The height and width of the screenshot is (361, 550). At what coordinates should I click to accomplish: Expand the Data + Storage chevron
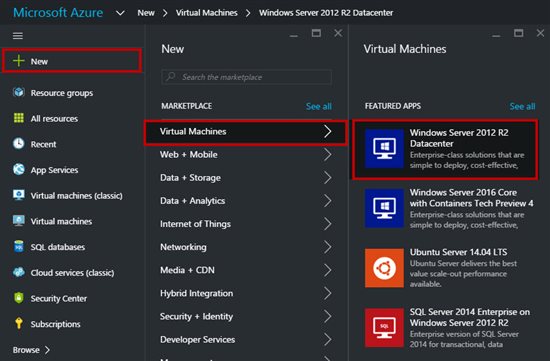click(x=328, y=178)
